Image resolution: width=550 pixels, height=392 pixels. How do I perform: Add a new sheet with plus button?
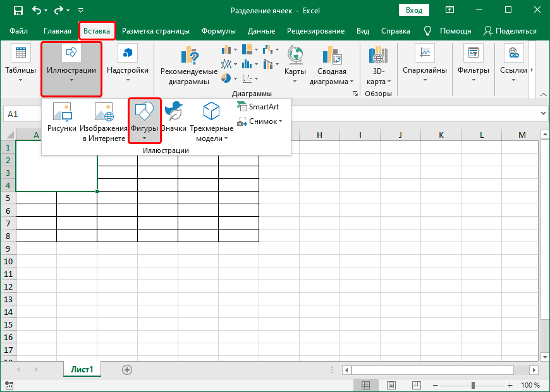click(127, 370)
